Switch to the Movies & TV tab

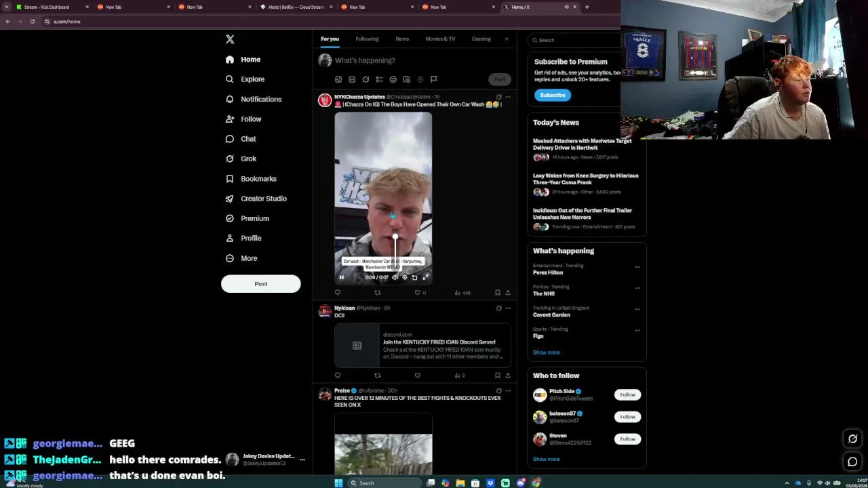(440, 39)
